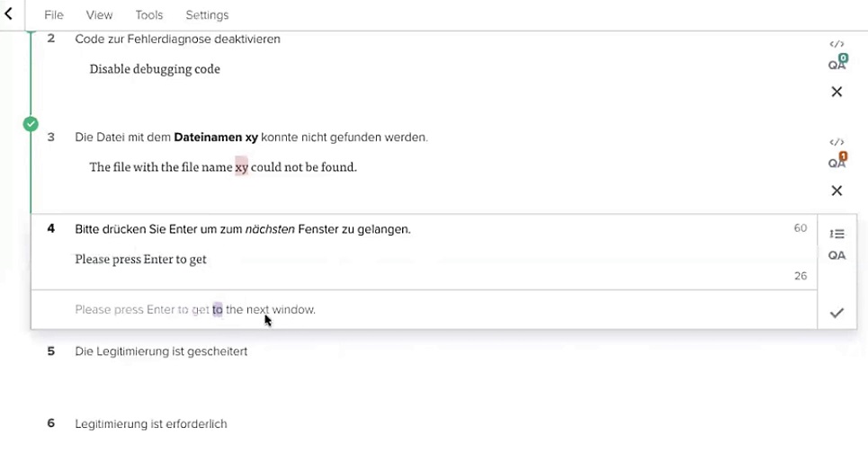Open the File menu
Screen dimensions: 868x453
(x=54, y=15)
